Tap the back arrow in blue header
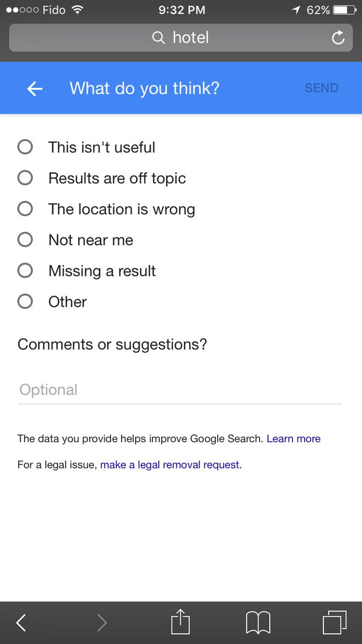This screenshot has width=362, height=644. tap(35, 89)
